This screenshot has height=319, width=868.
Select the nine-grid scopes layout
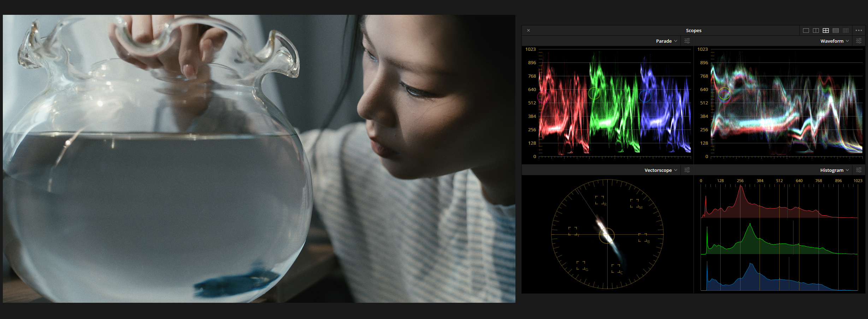point(846,31)
